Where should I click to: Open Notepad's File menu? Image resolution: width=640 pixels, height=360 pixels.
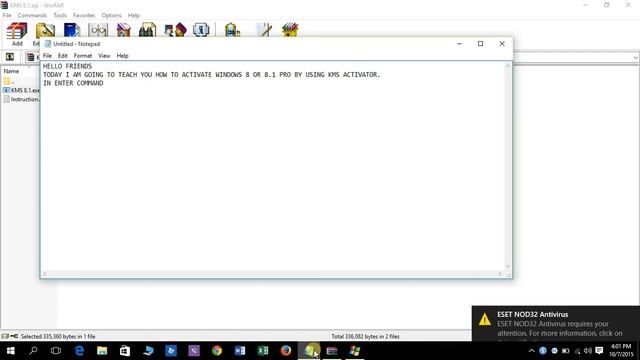click(47, 56)
